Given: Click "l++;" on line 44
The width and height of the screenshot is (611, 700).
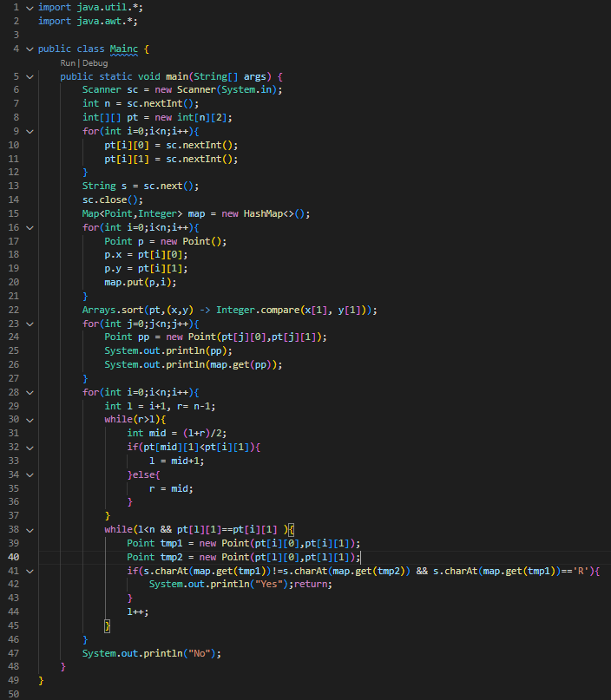Looking at the screenshot, I should pyautogui.click(x=138, y=612).
